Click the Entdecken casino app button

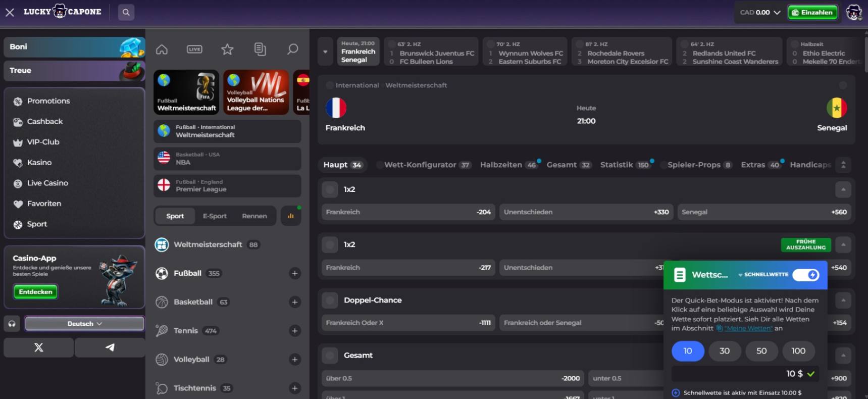(35, 292)
